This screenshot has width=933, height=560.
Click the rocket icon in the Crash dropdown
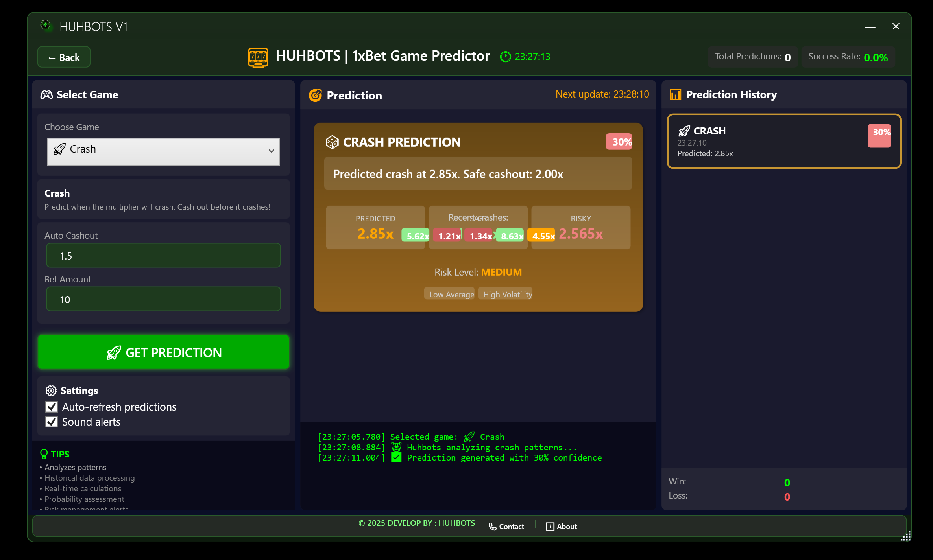pos(59,149)
